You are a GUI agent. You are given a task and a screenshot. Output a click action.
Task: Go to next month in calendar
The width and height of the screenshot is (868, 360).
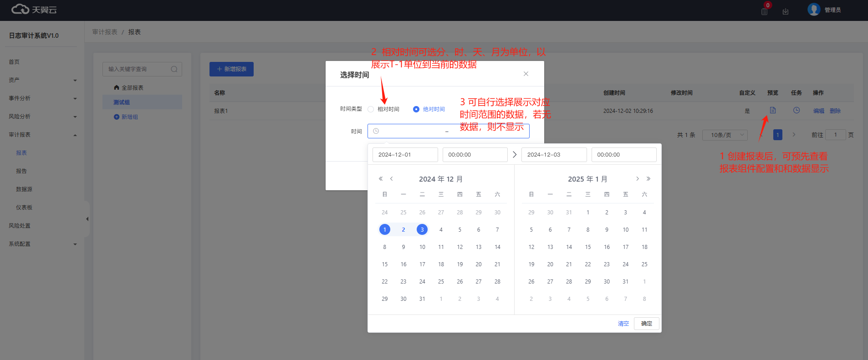638,179
